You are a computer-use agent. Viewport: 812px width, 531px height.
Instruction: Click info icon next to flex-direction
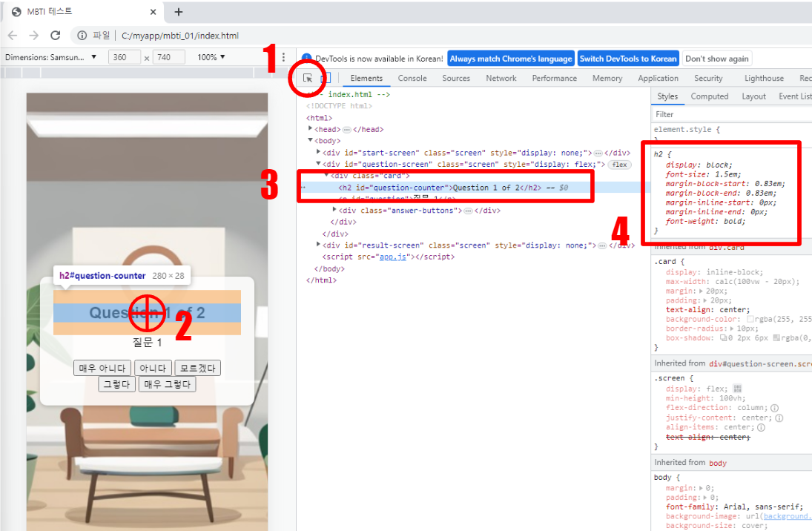pyautogui.click(x=774, y=408)
